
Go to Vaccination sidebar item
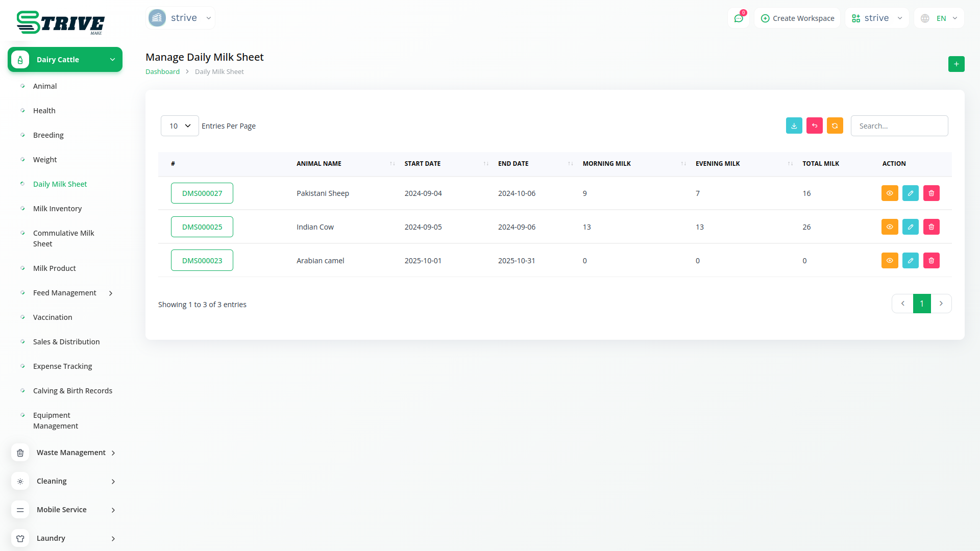tap(53, 317)
